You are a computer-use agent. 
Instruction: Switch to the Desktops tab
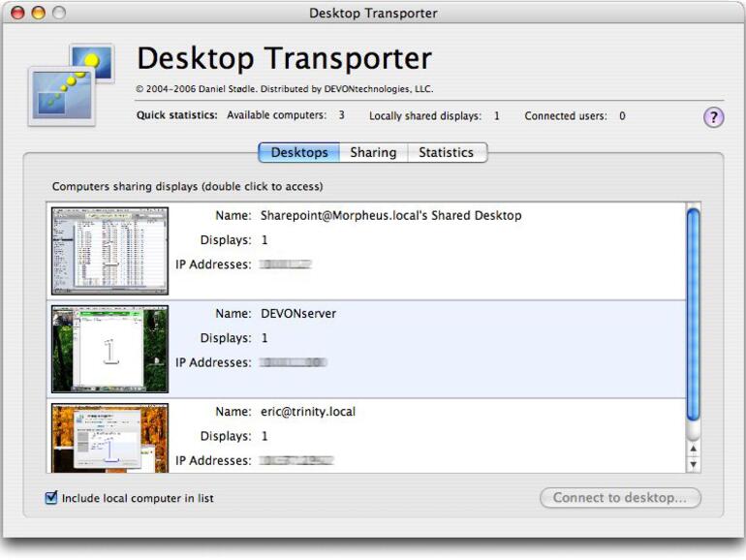click(299, 152)
